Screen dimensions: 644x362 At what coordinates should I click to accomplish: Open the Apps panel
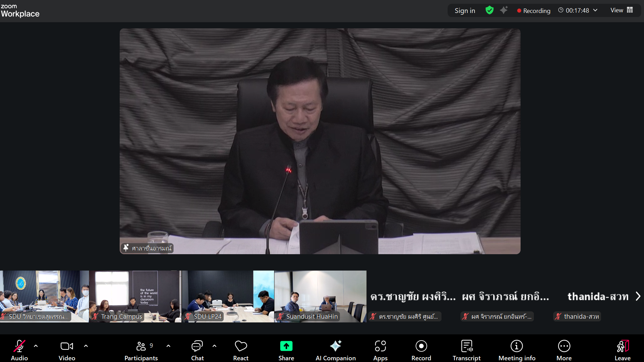pyautogui.click(x=380, y=350)
